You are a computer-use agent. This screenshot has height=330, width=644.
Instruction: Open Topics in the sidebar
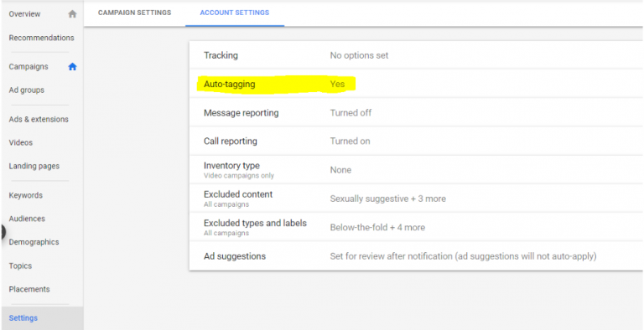pos(20,266)
